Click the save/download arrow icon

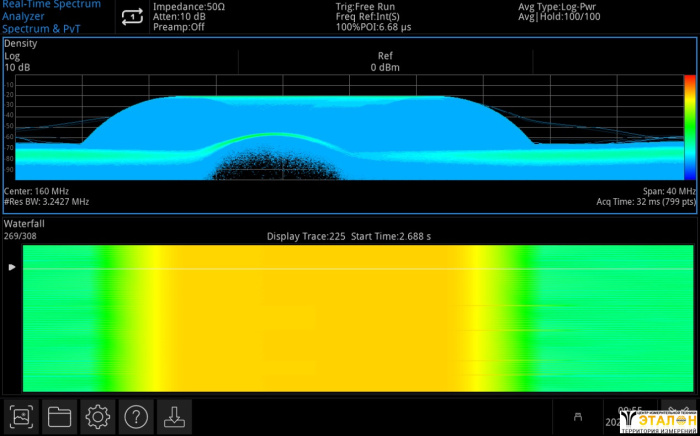[x=174, y=416]
